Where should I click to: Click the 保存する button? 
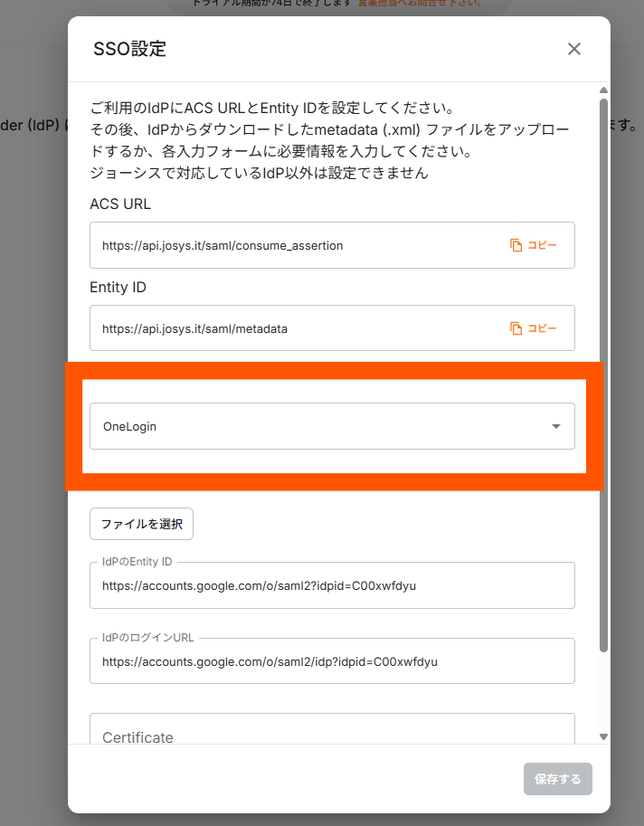point(557,778)
